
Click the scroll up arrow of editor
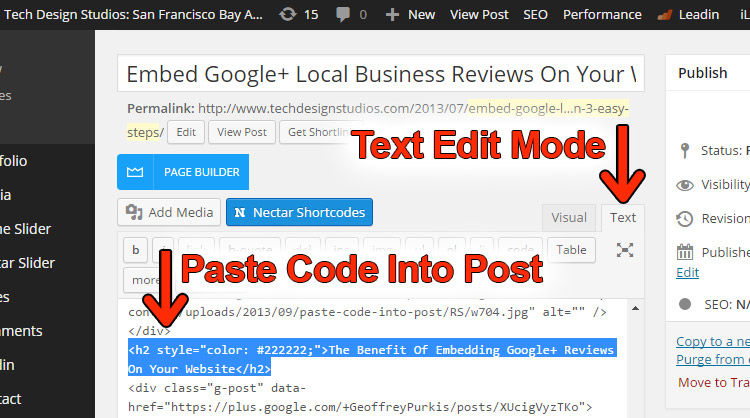(635, 308)
